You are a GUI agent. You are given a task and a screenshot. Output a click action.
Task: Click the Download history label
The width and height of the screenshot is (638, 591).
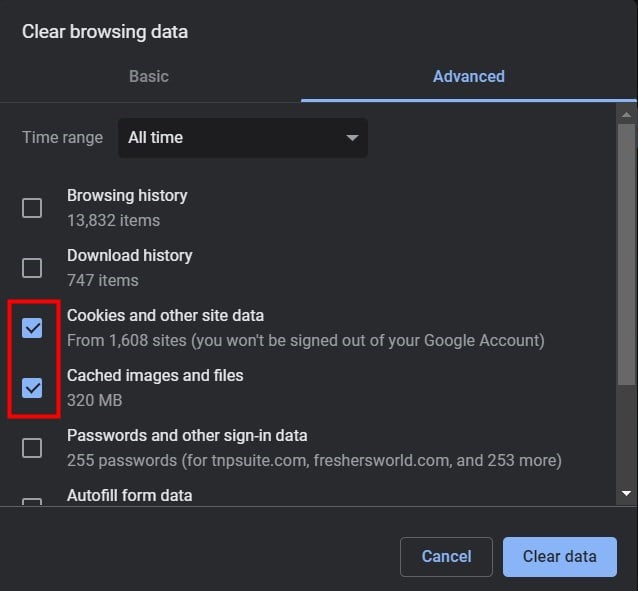129,256
